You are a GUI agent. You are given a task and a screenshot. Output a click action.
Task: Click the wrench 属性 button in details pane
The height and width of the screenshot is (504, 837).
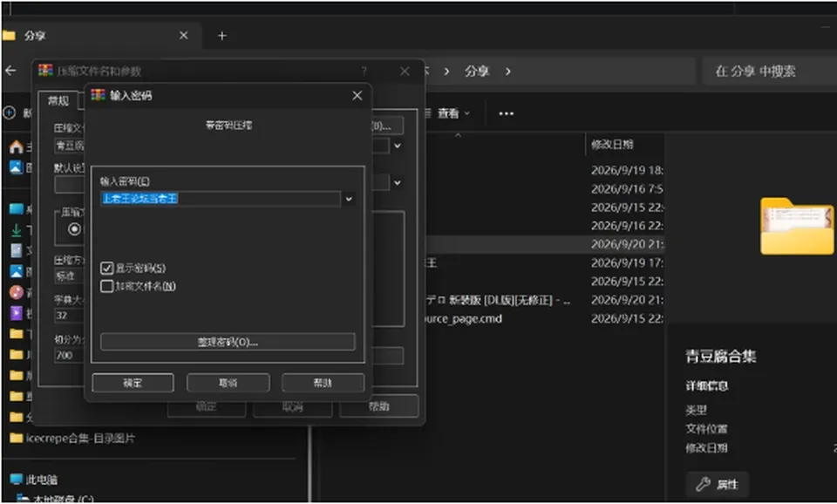click(x=718, y=484)
